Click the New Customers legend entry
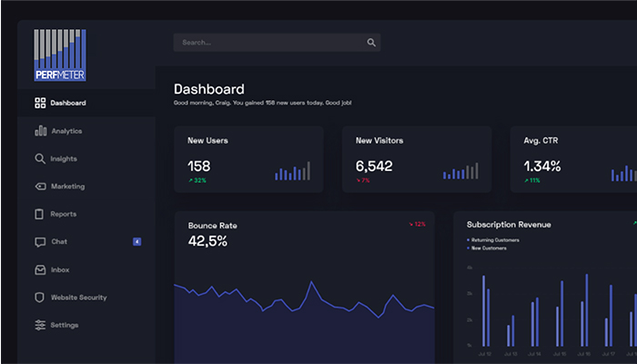The width and height of the screenshot is (637, 364). tap(487, 248)
